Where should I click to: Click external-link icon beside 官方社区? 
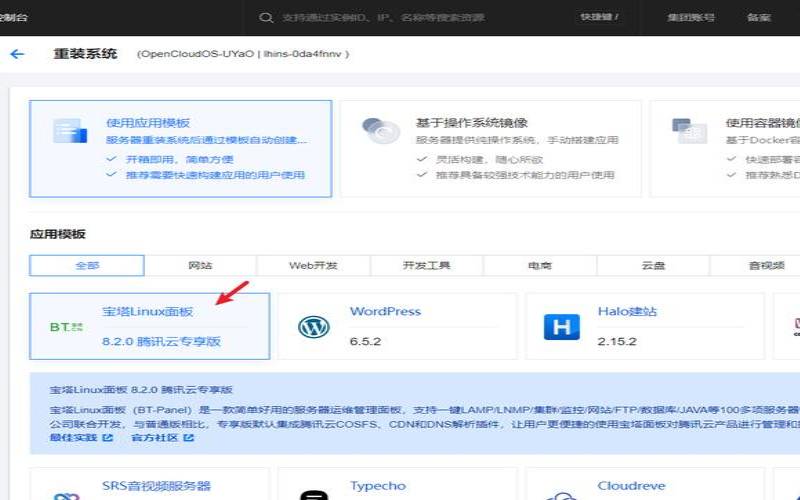[189, 438]
